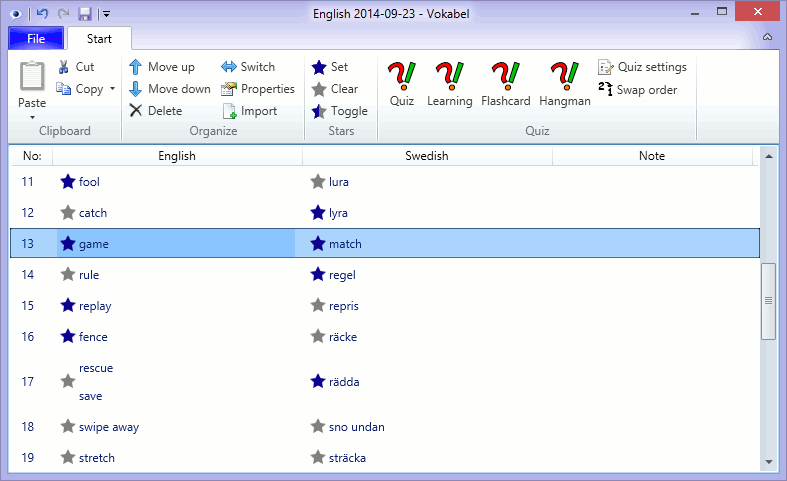Select the word save in row 17
Viewport: 787px width, 481px height.
coord(90,396)
